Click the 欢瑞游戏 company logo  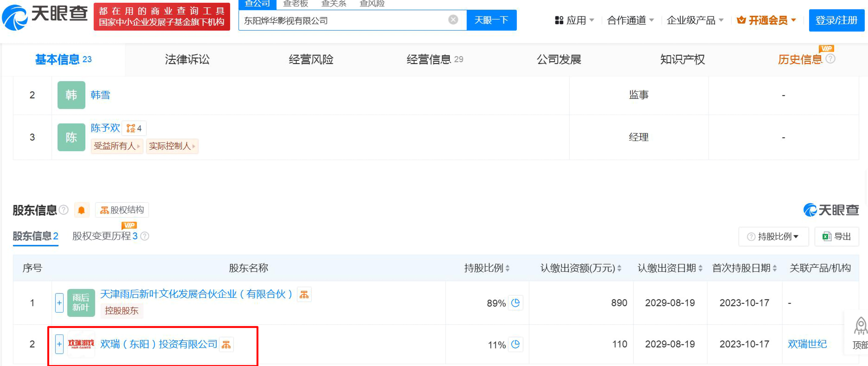pos(81,344)
